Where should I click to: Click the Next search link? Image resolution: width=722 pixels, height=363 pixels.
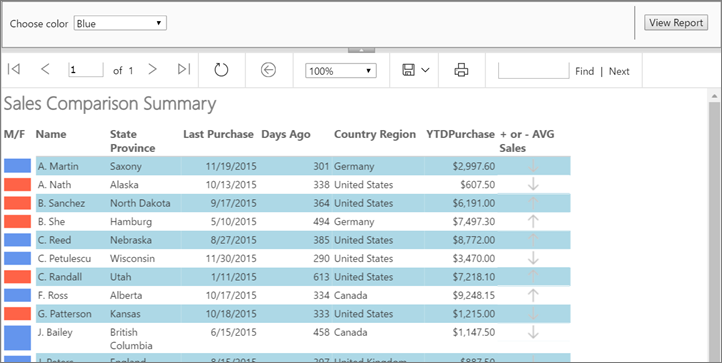(x=619, y=71)
